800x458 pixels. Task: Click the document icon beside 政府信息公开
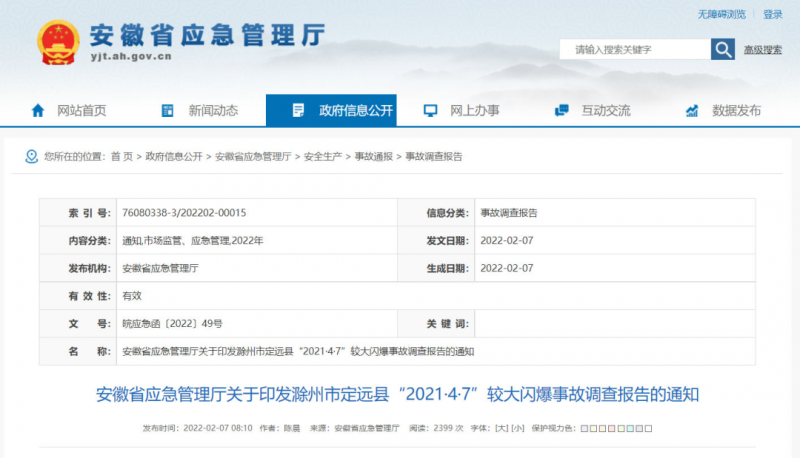pyautogui.click(x=298, y=111)
